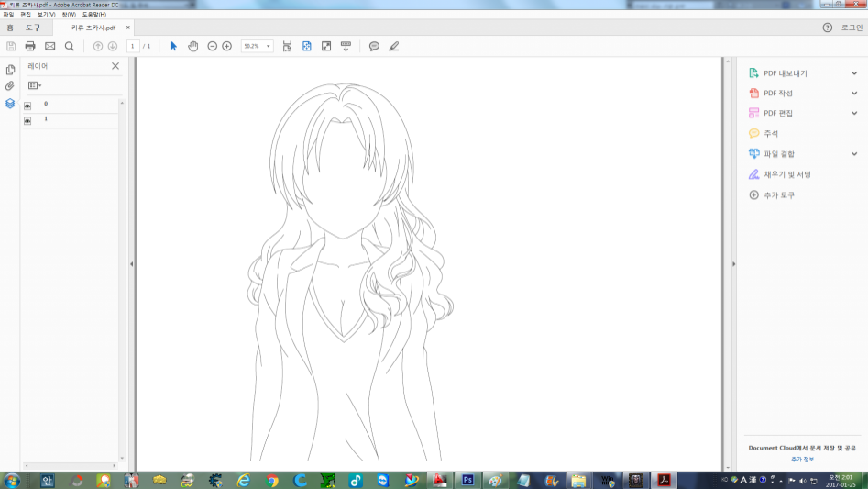Open the zoom level dropdown
868x489 pixels.
pyautogui.click(x=269, y=47)
